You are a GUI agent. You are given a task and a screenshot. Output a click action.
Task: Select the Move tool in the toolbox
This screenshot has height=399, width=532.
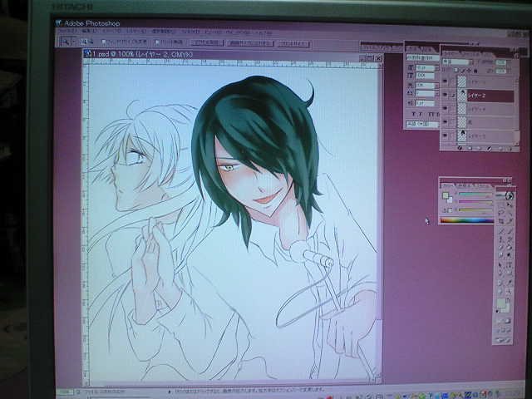pyautogui.click(x=510, y=204)
